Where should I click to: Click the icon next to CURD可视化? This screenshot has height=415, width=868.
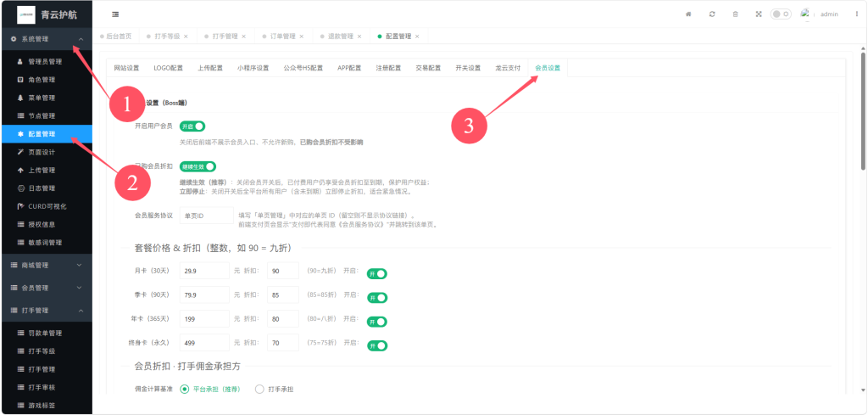[20, 206]
